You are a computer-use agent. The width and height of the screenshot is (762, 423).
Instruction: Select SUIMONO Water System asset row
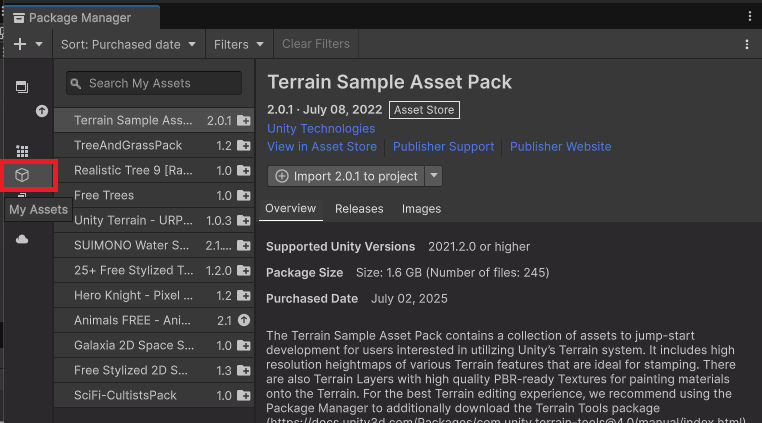[154, 246]
